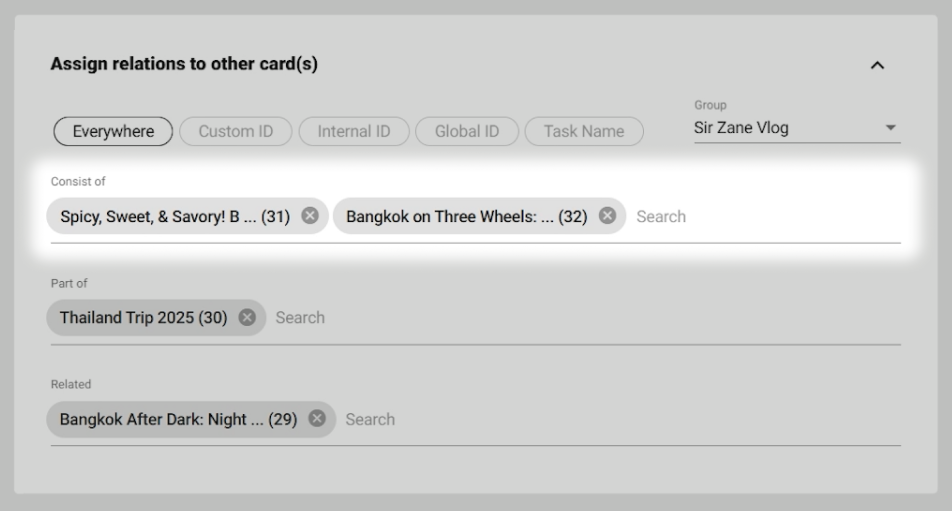Select the 'Bangkok After Dark' (29) chip
Screen dimensions: 952x511
coord(178,419)
